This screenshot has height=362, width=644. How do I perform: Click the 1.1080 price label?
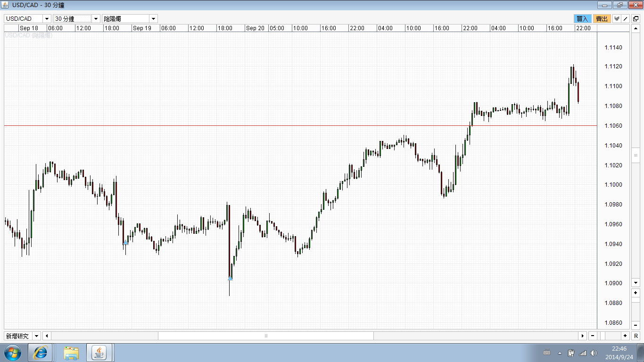(613, 106)
